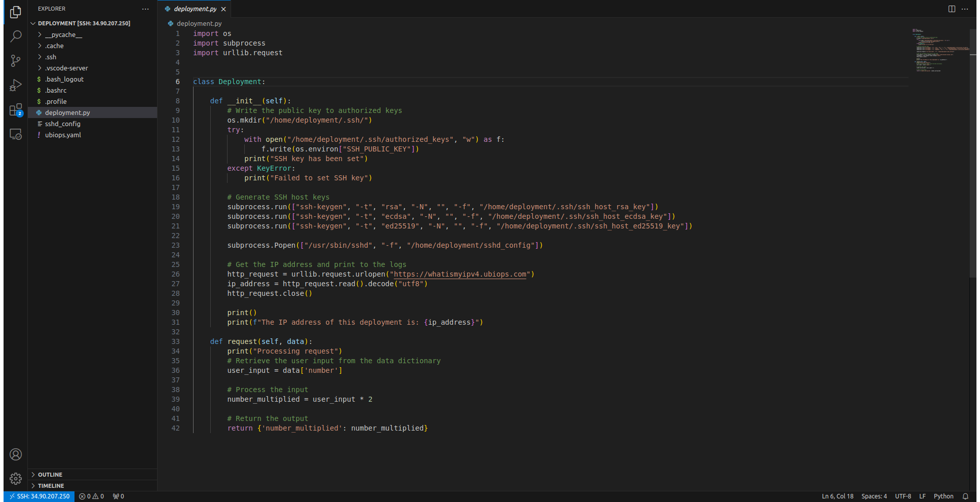Viewport: 980px width, 502px height.
Task: Open the Manage gear icon
Action: [16, 479]
